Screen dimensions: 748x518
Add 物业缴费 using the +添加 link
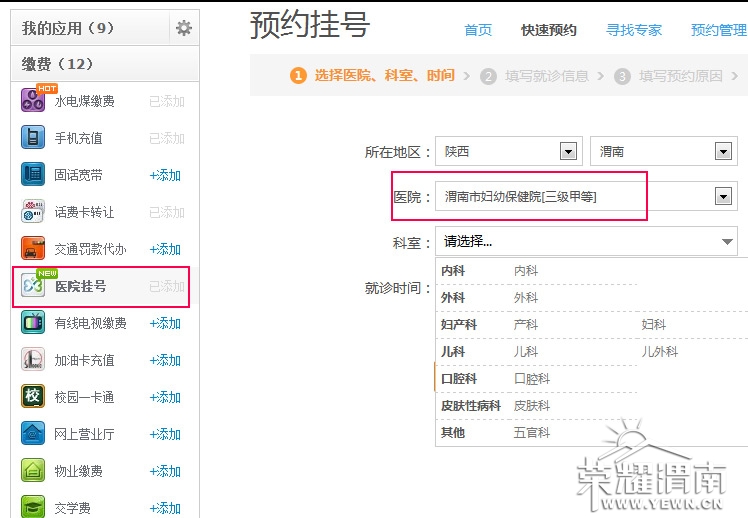165,471
